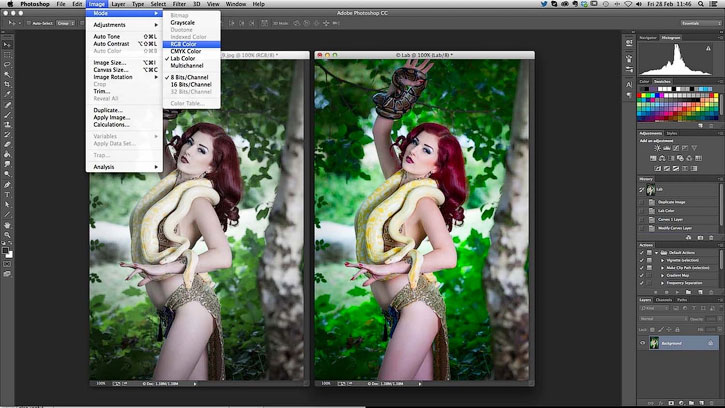Open the layer Kind filter dropdown
This screenshot has height=408, width=725.
coord(654,308)
